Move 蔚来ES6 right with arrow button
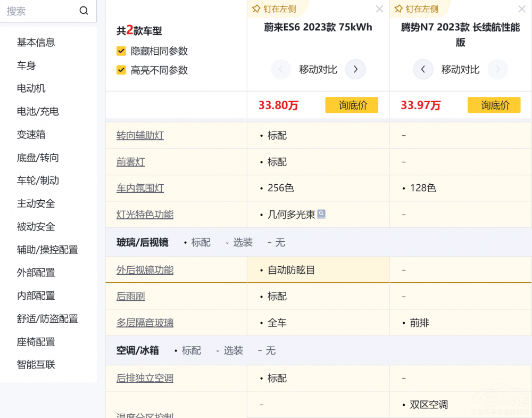Screen dimensions: 532x418 (x=355, y=69)
